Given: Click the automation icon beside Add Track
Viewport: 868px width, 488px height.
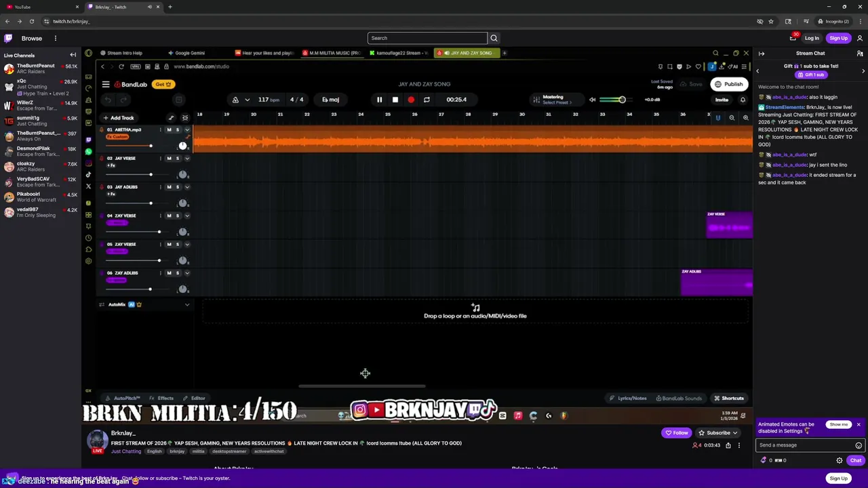Looking at the screenshot, I should click(171, 118).
